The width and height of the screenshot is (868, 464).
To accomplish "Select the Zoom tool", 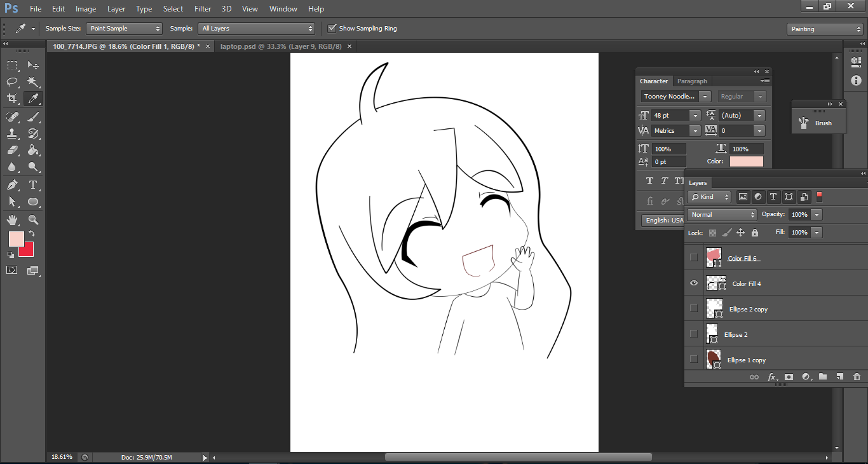I will (x=33, y=220).
